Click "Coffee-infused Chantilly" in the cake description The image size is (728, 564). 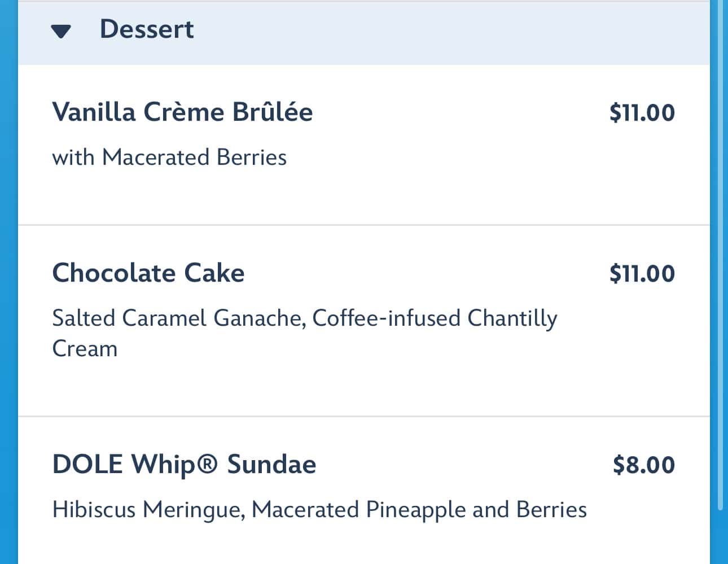point(435,318)
